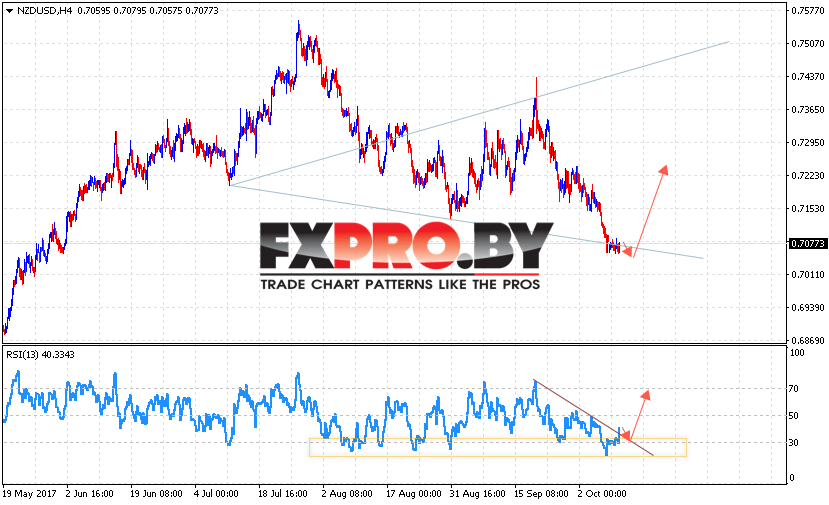
Task: Click the 2 Aug 08:00 time label
Action: 347,494
